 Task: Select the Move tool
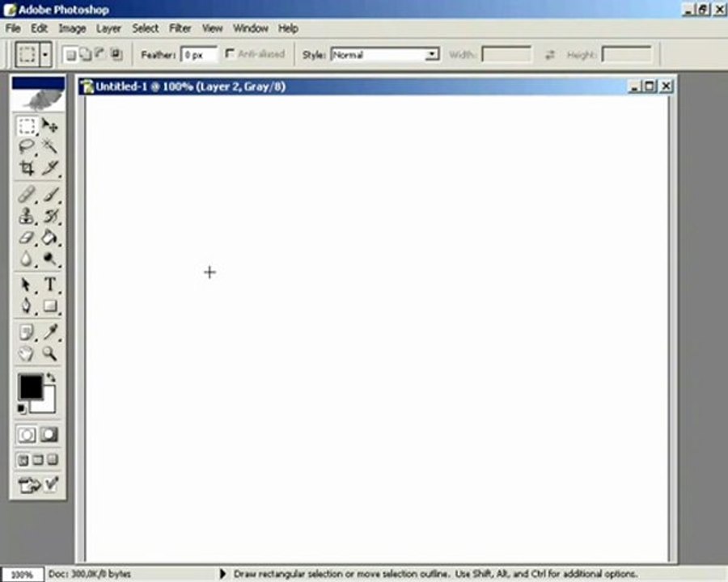49,126
